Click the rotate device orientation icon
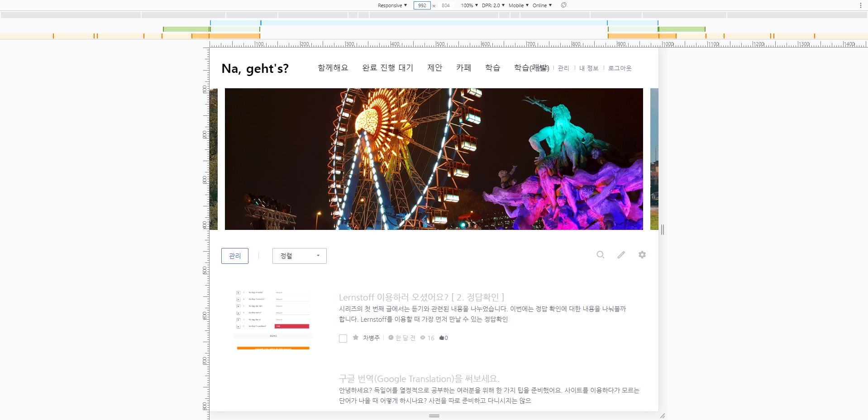The height and width of the screenshot is (420, 868). [563, 5]
